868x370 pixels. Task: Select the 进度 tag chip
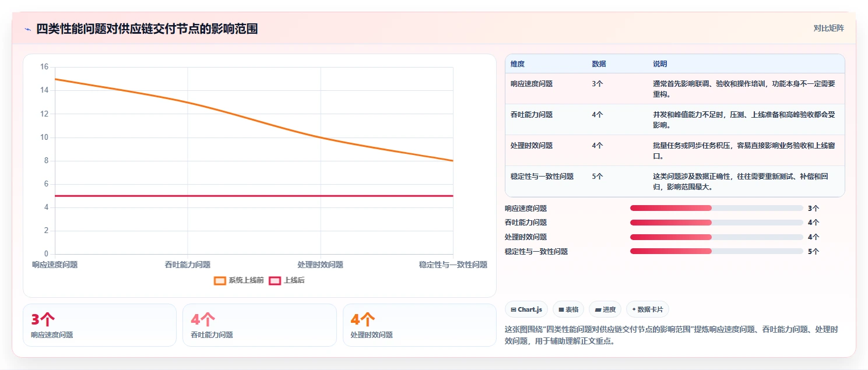click(605, 309)
